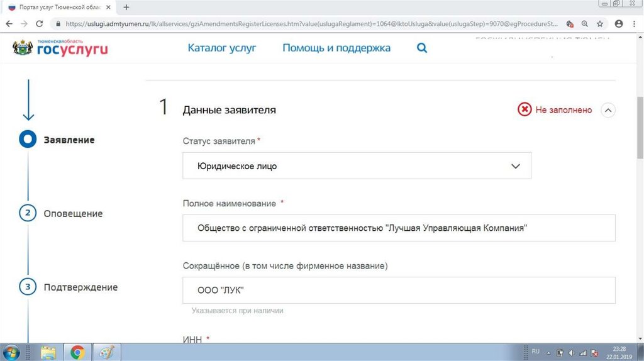Image resolution: width=644 pixels, height=361 pixels.
Task: Click the RU language indicator
Action: pyautogui.click(x=536, y=352)
